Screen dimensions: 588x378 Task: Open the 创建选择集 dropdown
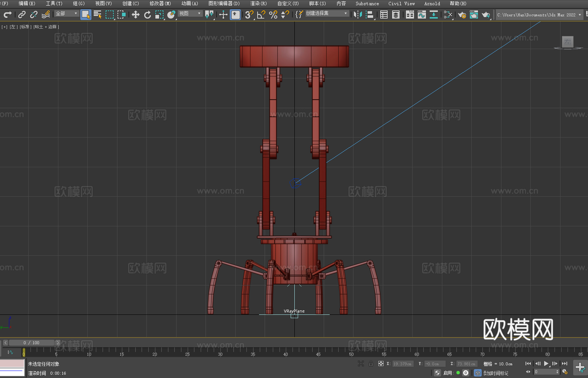(327, 13)
